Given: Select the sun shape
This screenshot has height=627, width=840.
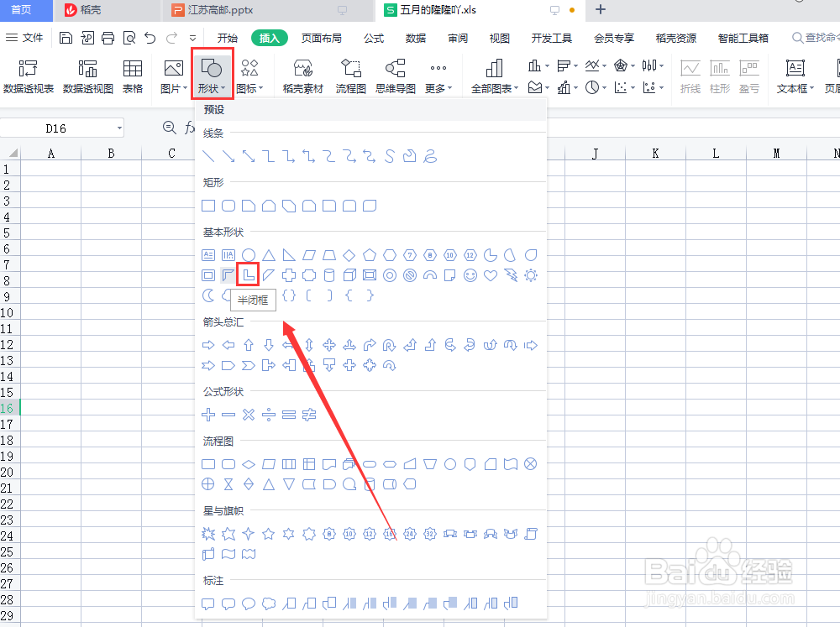Looking at the screenshot, I should [530, 274].
